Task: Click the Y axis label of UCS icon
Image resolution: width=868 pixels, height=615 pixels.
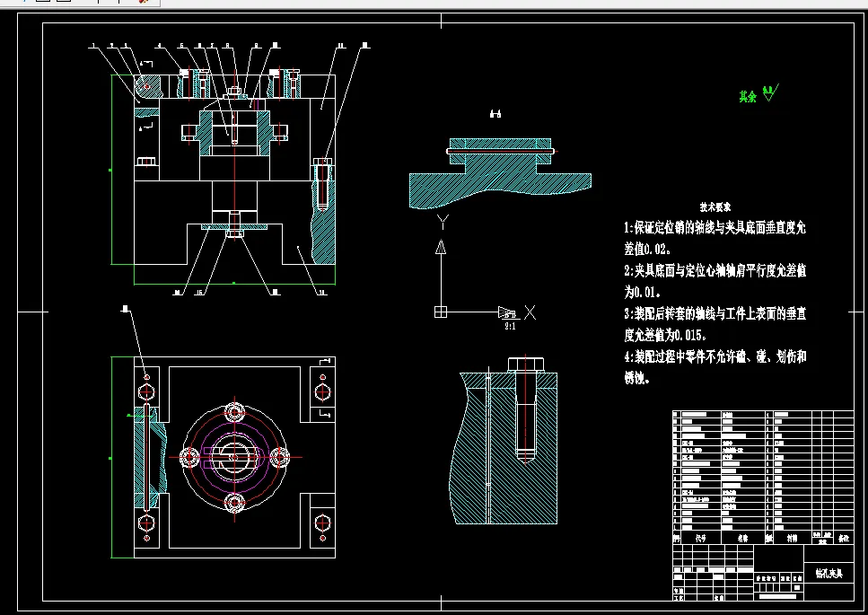Action: point(443,222)
